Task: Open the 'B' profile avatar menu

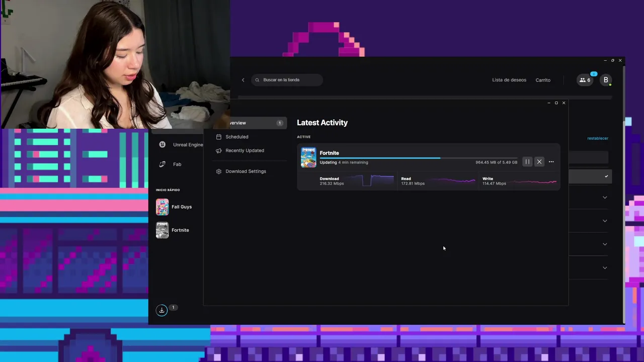Action: pos(606,80)
